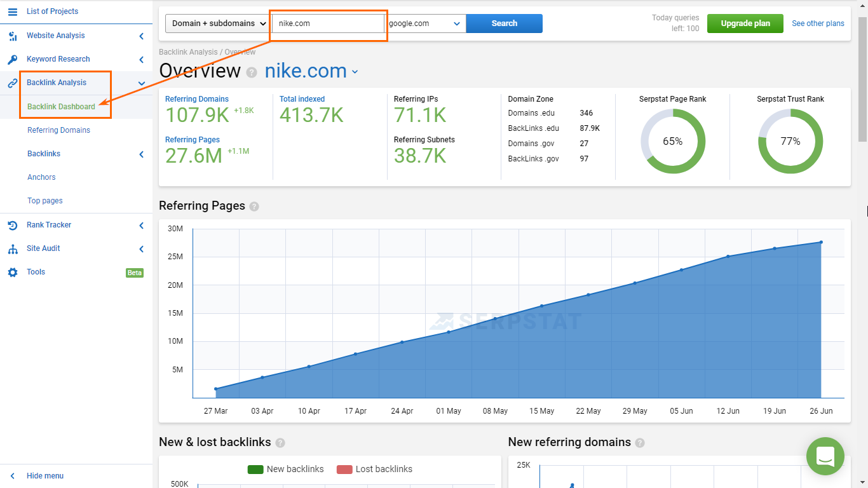Open the Anchors section

[41, 177]
